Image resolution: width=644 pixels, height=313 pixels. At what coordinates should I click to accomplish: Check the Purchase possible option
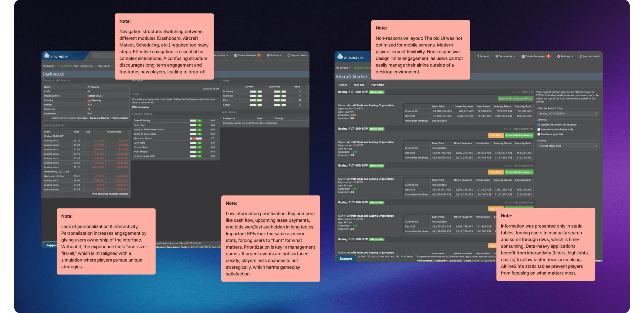(539, 134)
